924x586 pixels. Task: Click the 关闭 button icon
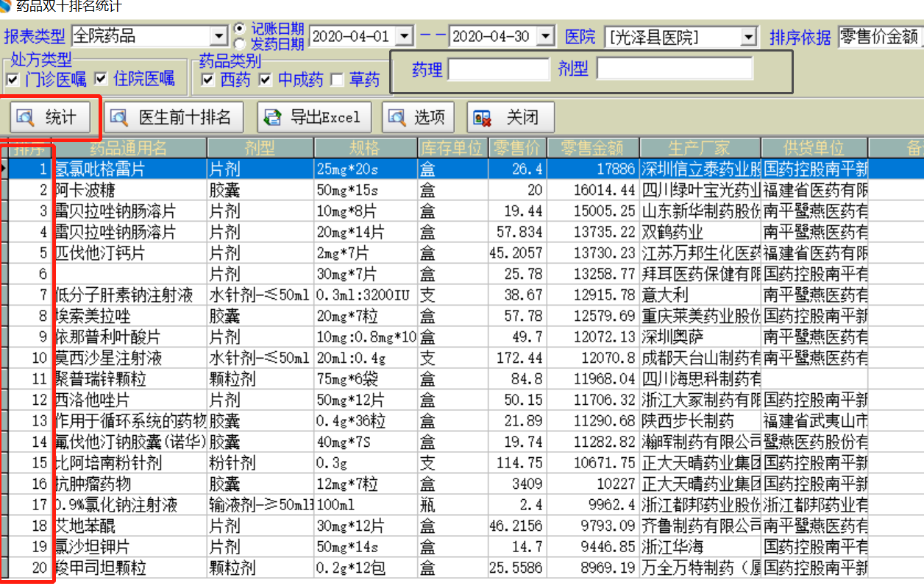click(483, 118)
